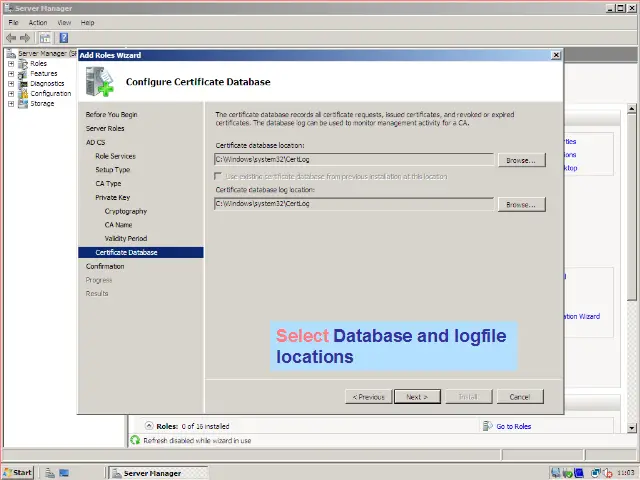Click the Previous button

pyautogui.click(x=369, y=397)
